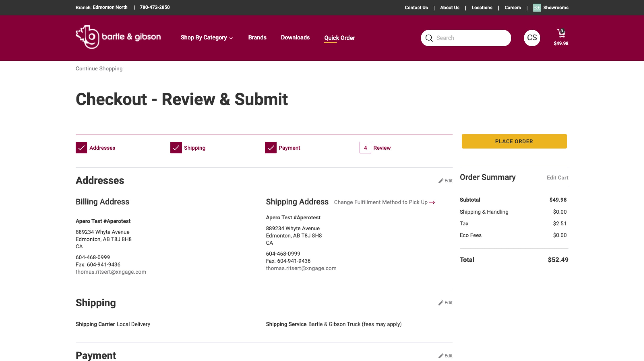Change fulfillment method to Pick Up
The image size is (644, 361).
tap(384, 202)
